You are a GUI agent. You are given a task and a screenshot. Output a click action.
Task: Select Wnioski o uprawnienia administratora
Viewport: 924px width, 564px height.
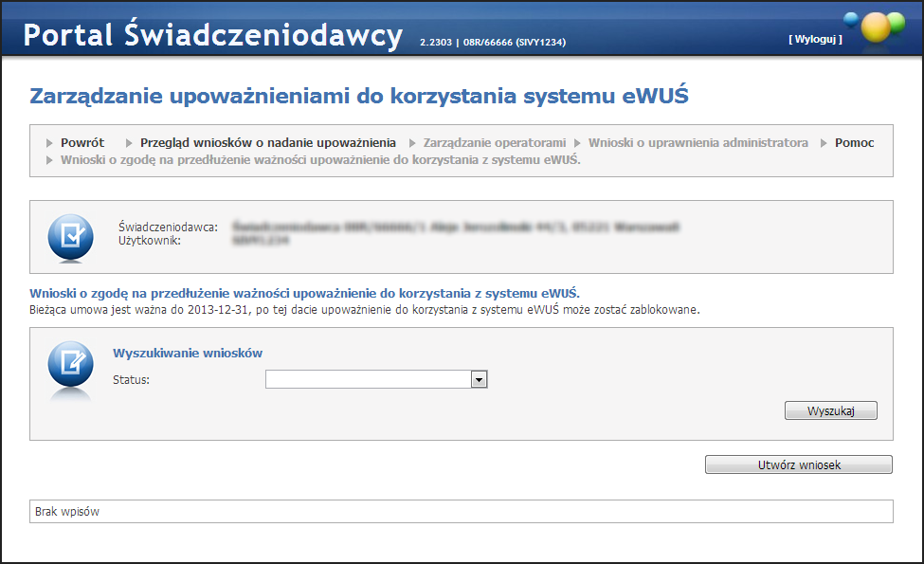click(698, 143)
